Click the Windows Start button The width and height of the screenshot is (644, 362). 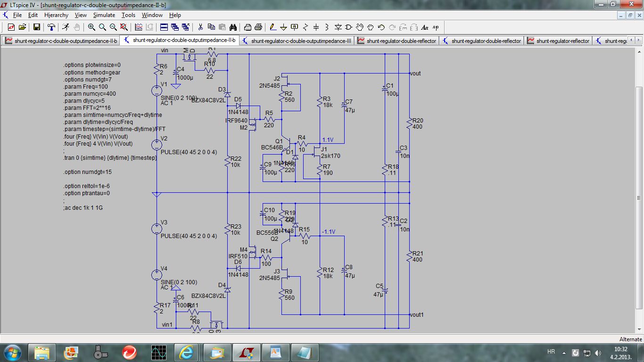[x=12, y=352]
